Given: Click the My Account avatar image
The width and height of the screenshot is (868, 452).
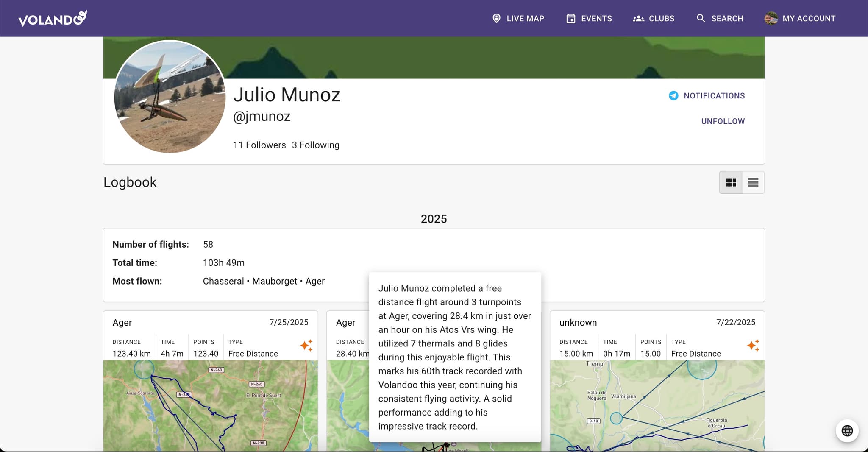Looking at the screenshot, I should coord(771,19).
